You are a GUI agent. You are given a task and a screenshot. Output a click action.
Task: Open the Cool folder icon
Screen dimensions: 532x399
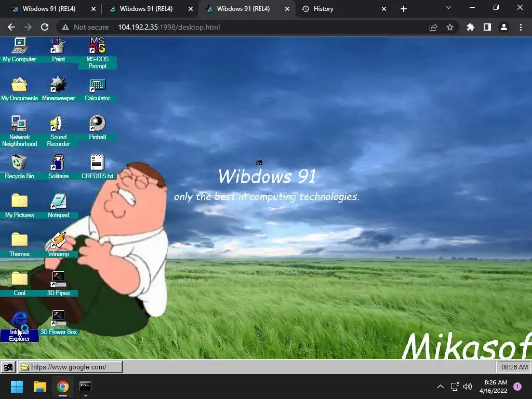coord(19,284)
